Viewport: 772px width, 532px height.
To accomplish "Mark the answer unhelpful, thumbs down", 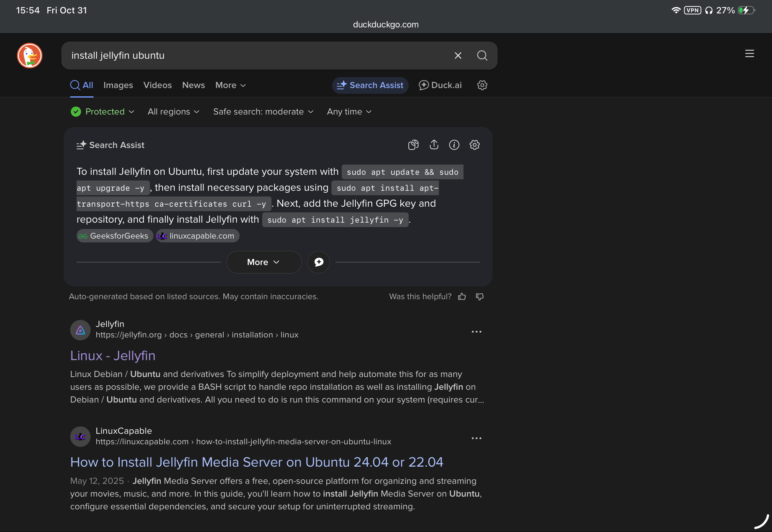I will pyautogui.click(x=479, y=296).
